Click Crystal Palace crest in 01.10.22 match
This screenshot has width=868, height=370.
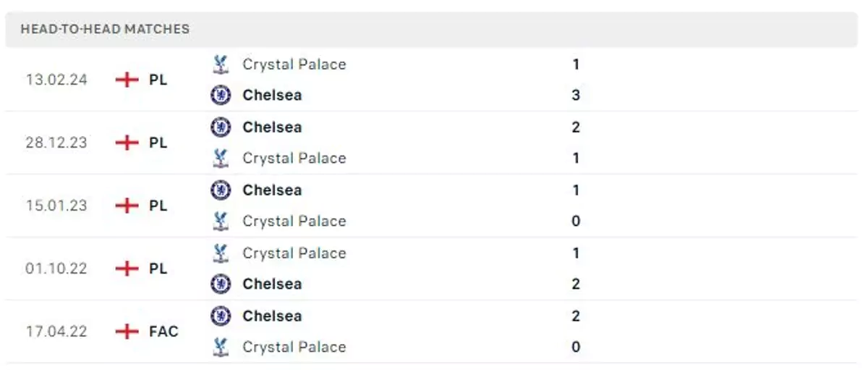click(221, 253)
